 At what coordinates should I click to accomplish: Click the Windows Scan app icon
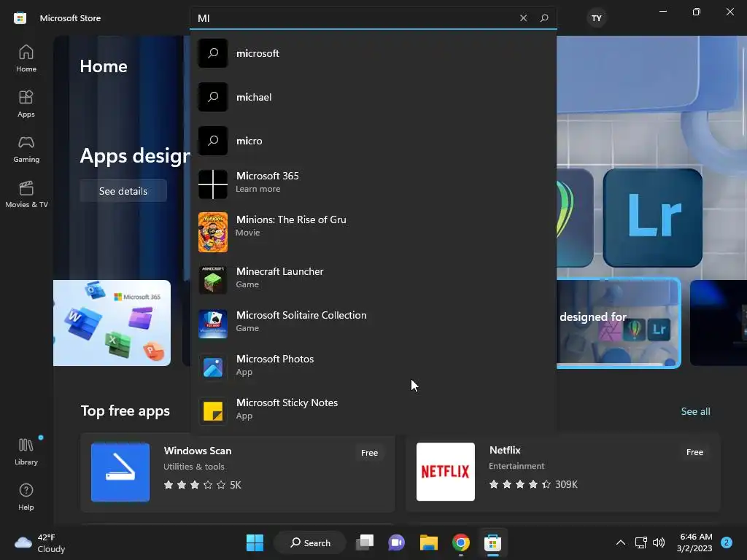point(120,472)
